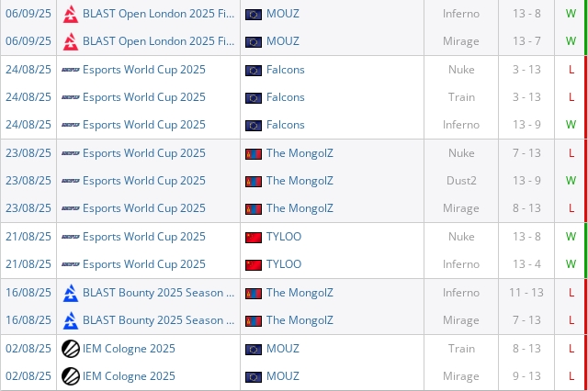Open the MOUZ team link on the 13 - 7 Mirage row
Viewport: 588px width, 391px height.
[282, 41]
